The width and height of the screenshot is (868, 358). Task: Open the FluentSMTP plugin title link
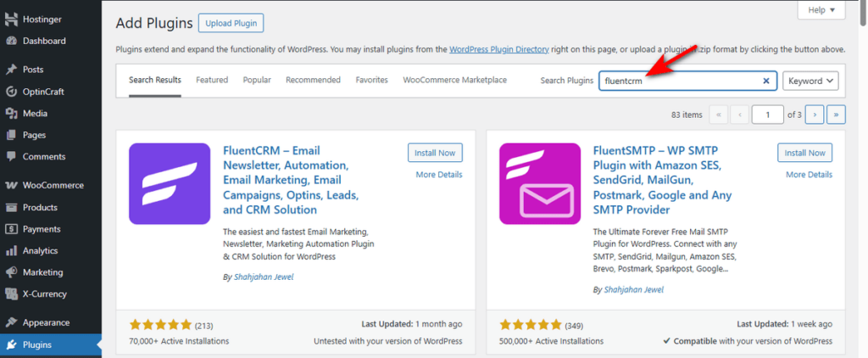(663, 180)
